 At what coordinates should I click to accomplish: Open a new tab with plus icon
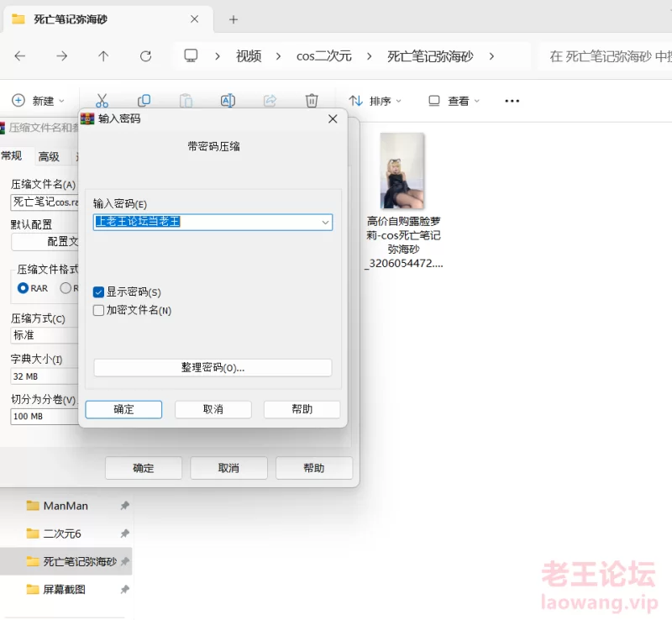point(234,19)
